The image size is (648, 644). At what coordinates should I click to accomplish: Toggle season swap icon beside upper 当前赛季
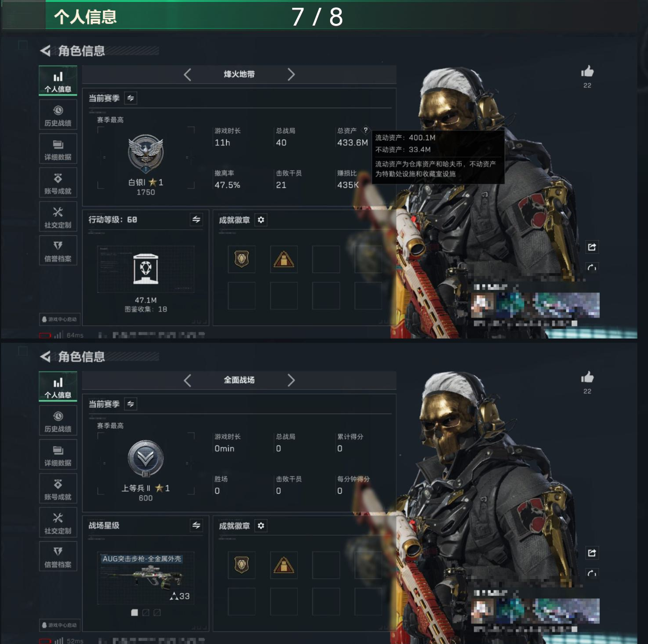point(131,98)
